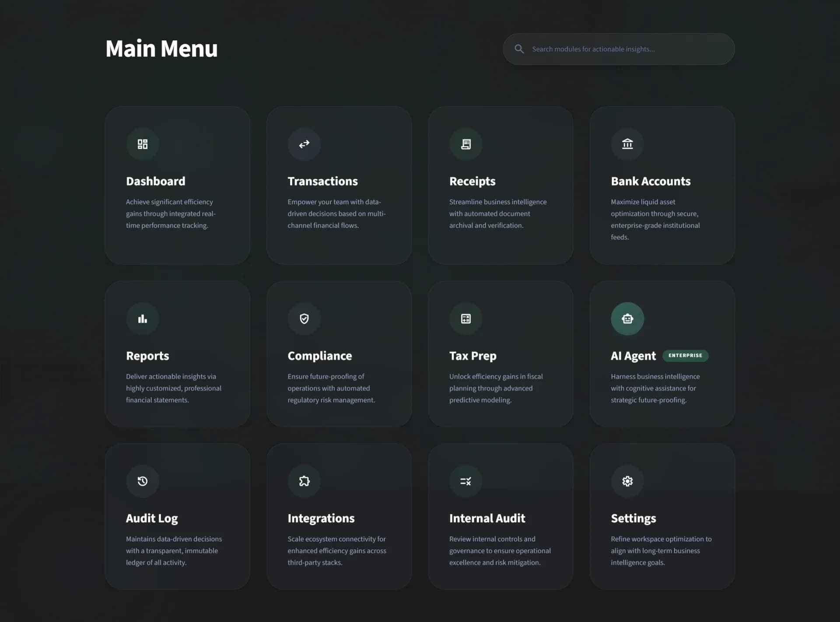Click text 'Harness business intelligence'

pyautogui.click(x=655, y=376)
